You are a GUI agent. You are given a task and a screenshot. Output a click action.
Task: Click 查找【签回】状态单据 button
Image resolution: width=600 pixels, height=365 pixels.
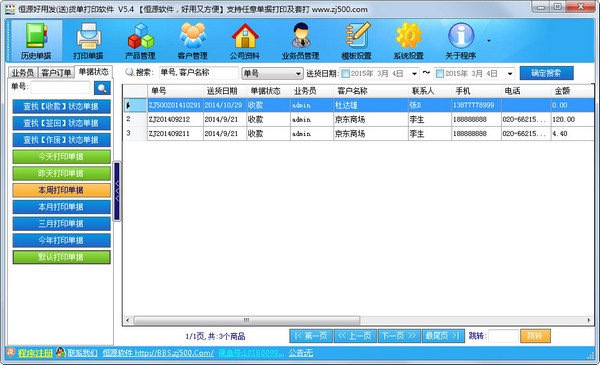click(x=62, y=123)
